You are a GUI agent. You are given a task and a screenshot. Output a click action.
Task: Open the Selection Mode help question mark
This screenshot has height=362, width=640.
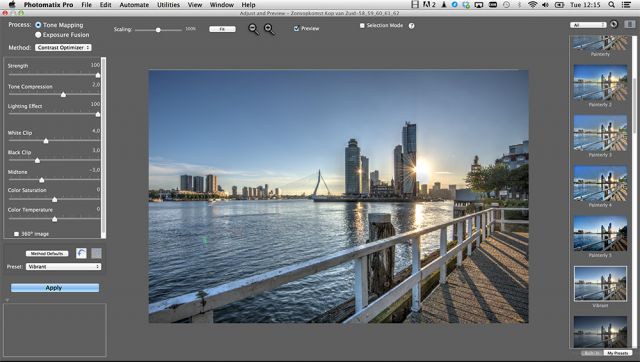411,26
